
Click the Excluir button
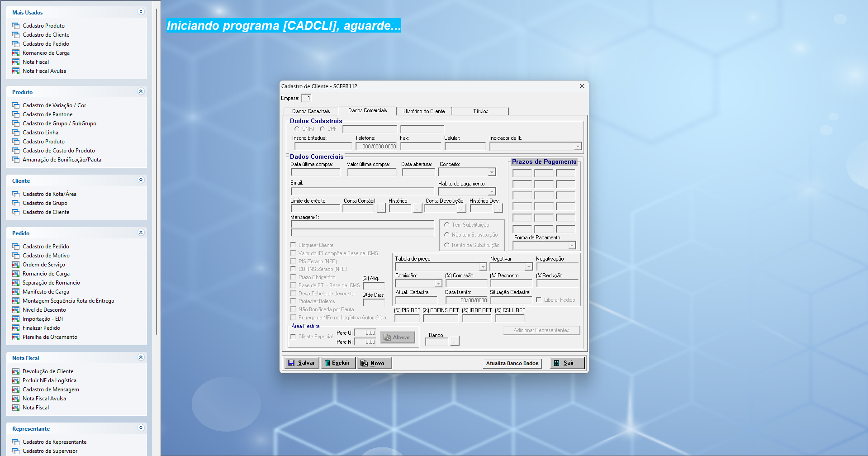coord(338,363)
